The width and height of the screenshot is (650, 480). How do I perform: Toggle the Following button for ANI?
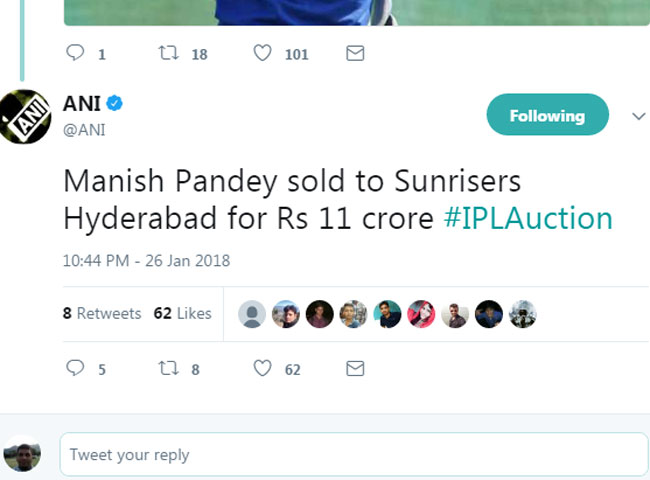click(x=547, y=116)
